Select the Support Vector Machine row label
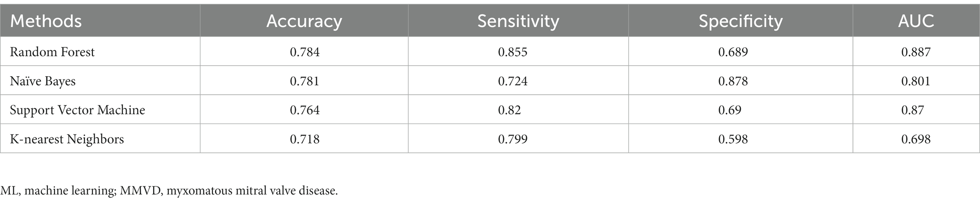The image size is (980, 203). coord(77,110)
